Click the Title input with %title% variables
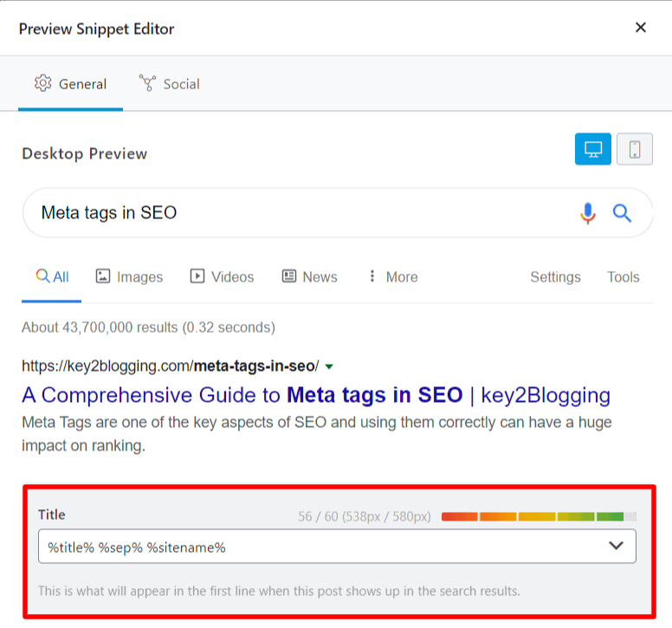 [337, 546]
